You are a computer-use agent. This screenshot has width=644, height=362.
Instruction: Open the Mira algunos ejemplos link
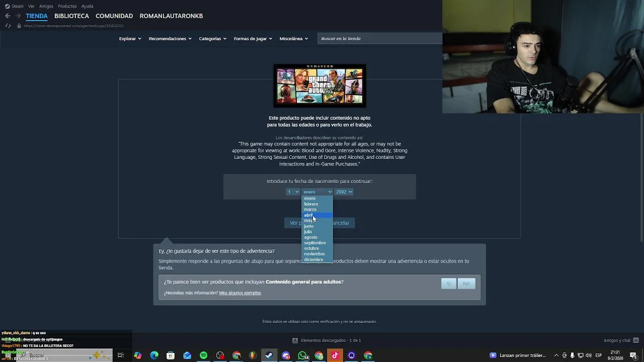click(x=240, y=293)
